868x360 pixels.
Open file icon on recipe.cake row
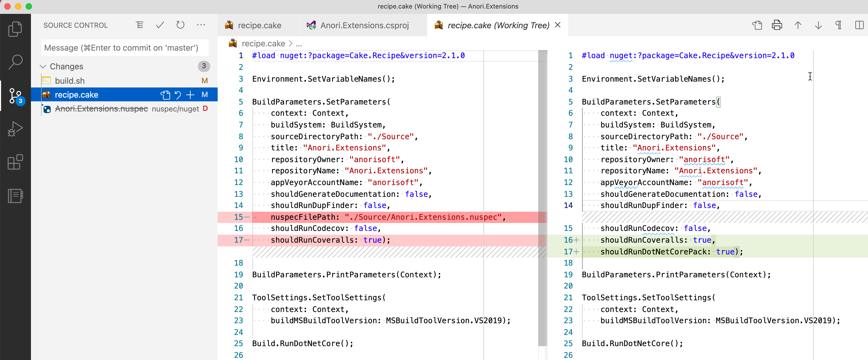pyautogui.click(x=165, y=95)
